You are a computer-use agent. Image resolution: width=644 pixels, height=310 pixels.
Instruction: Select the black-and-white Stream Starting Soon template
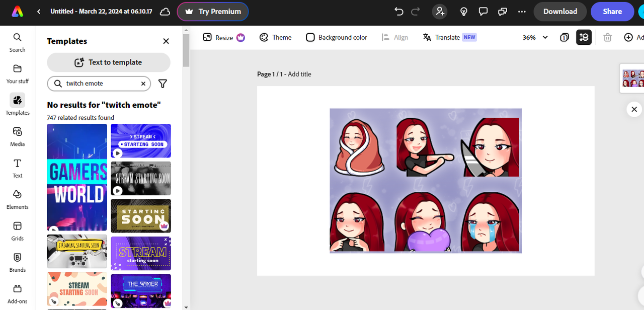141,178
